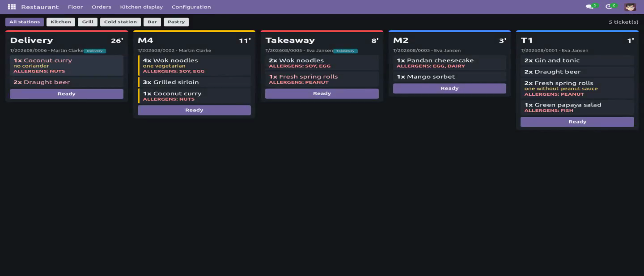Mark the M2 ticket as Ready
This screenshot has width=644, height=276.
(x=449, y=88)
